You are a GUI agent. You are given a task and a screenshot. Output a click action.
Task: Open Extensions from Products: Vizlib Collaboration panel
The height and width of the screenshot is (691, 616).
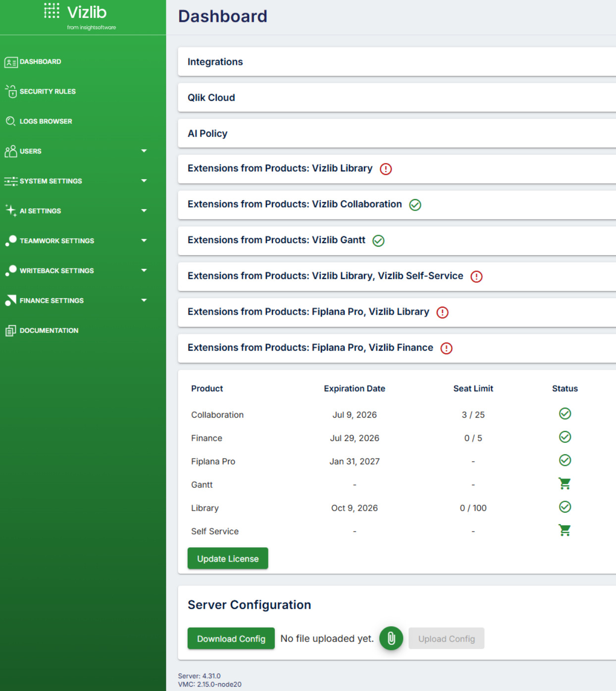pyautogui.click(x=397, y=205)
